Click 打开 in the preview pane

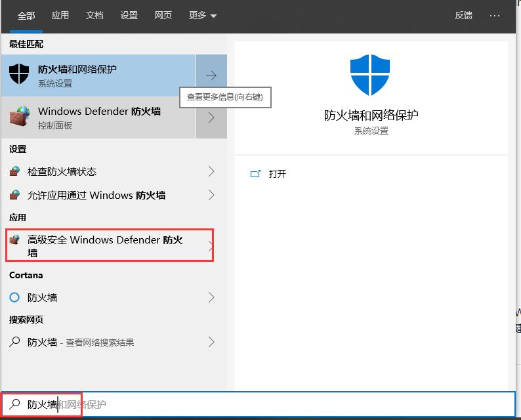pos(278,174)
